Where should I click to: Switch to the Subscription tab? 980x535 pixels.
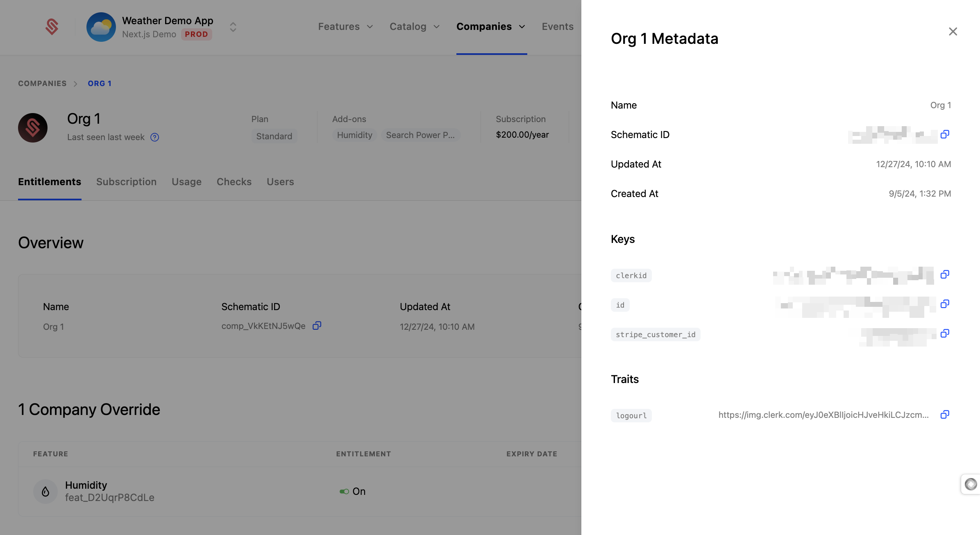tap(126, 181)
